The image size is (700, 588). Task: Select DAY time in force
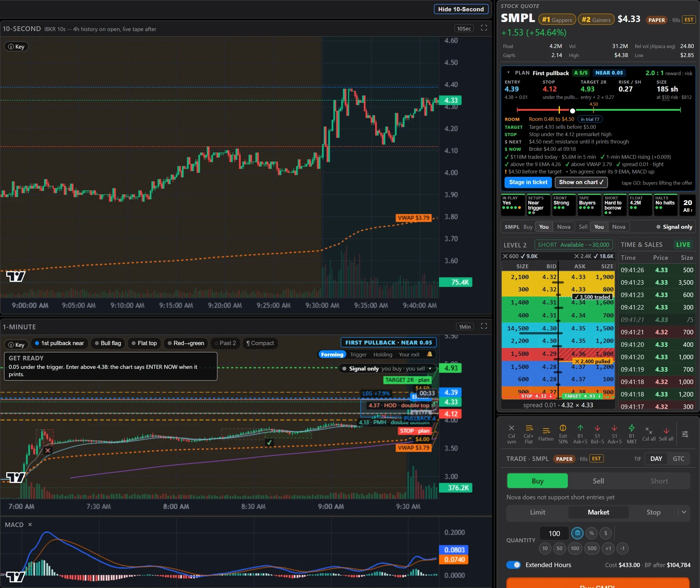pyautogui.click(x=656, y=459)
